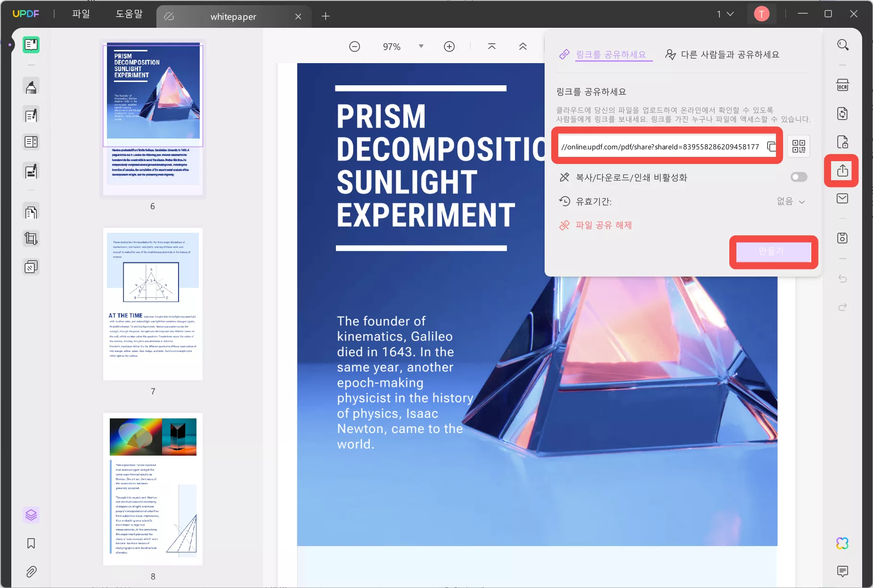Select the whitepaper document tab
This screenshot has height=588, width=873.
pos(233,16)
